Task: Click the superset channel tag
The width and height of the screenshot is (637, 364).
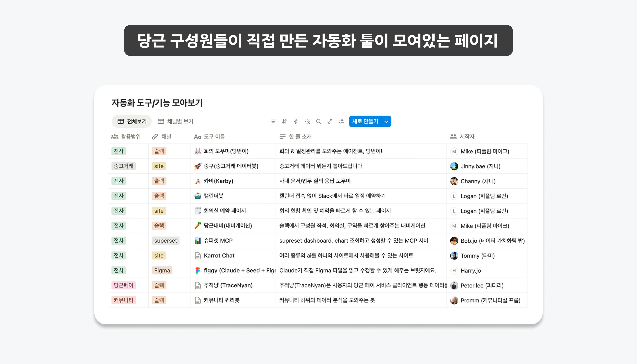Action: point(165,241)
